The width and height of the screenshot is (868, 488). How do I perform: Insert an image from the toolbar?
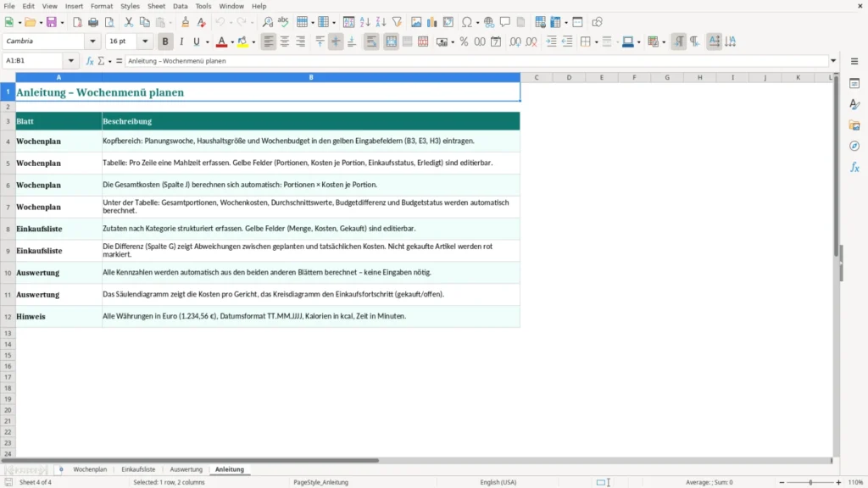coord(416,22)
